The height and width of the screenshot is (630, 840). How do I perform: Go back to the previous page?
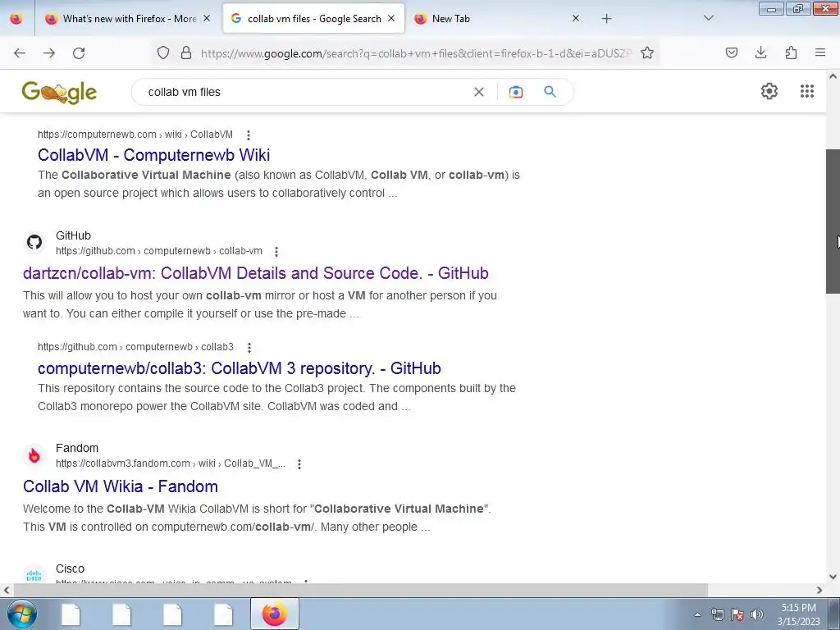click(20, 53)
